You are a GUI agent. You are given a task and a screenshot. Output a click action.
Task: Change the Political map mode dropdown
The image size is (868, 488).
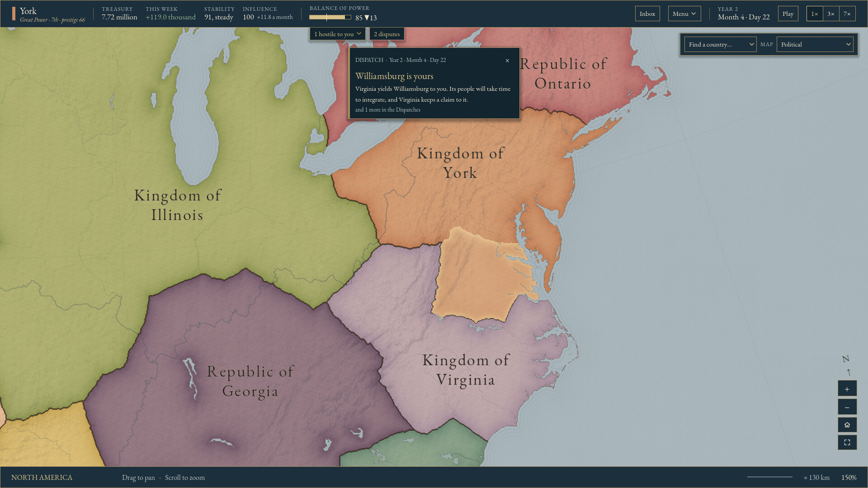[815, 44]
